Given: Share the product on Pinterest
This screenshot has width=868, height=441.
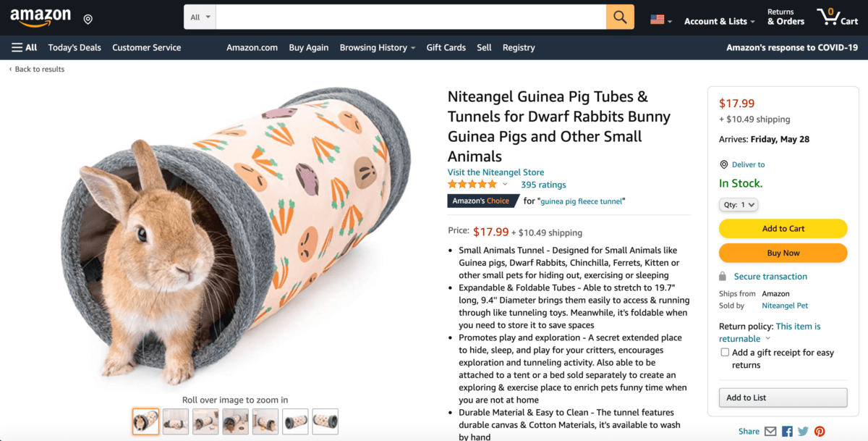Looking at the screenshot, I should 820,431.
